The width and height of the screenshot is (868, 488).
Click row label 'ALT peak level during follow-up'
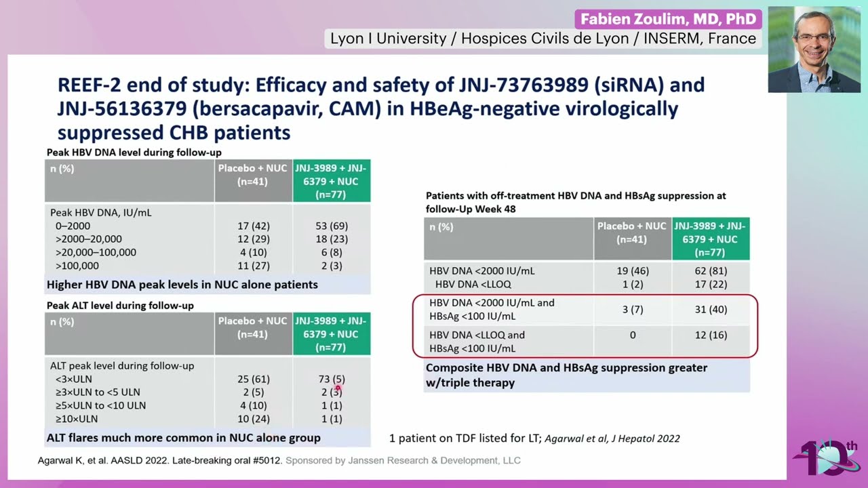(x=122, y=365)
